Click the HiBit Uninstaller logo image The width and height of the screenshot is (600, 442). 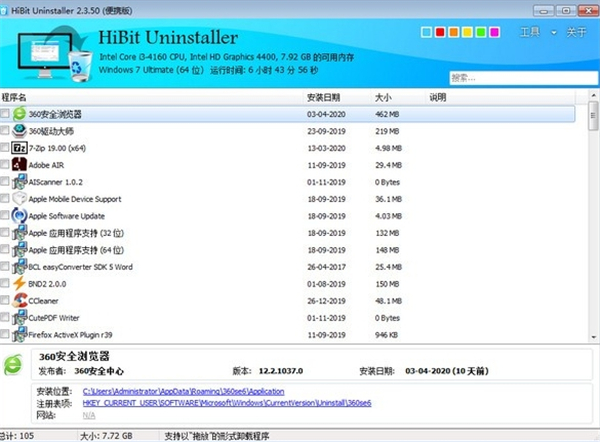coord(55,54)
